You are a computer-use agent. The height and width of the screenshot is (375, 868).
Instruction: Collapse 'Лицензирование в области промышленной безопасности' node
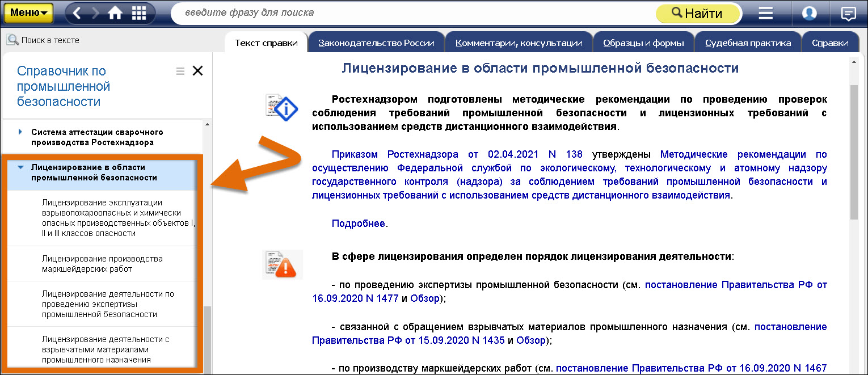tap(20, 168)
